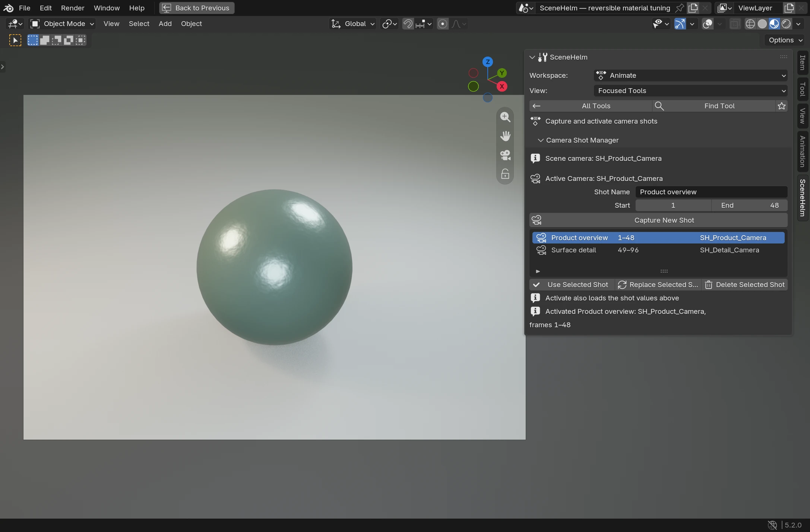Select wireframe viewport shading
810x532 pixels.
[750, 24]
